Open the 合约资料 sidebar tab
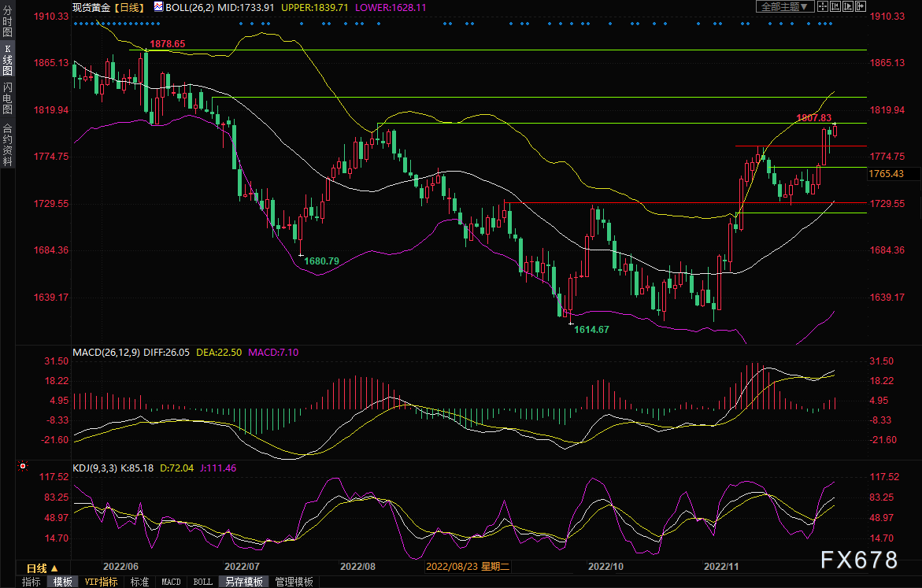 [7, 145]
